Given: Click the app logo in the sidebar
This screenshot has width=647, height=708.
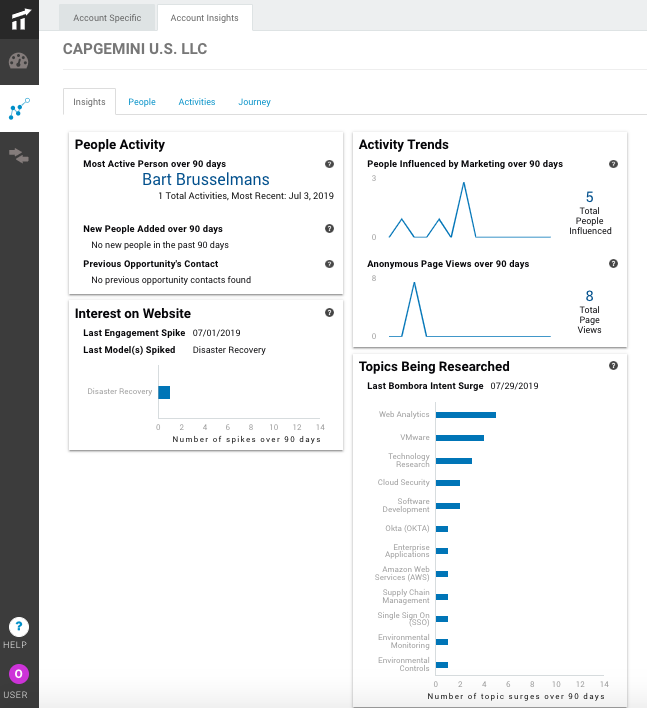Looking at the screenshot, I should [19, 20].
